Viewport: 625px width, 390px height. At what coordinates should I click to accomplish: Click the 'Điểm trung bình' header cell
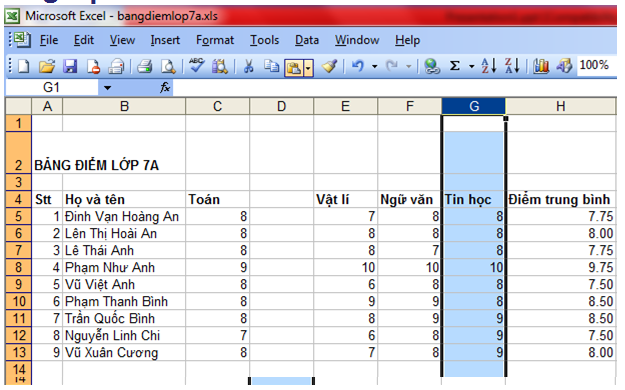(x=561, y=199)
